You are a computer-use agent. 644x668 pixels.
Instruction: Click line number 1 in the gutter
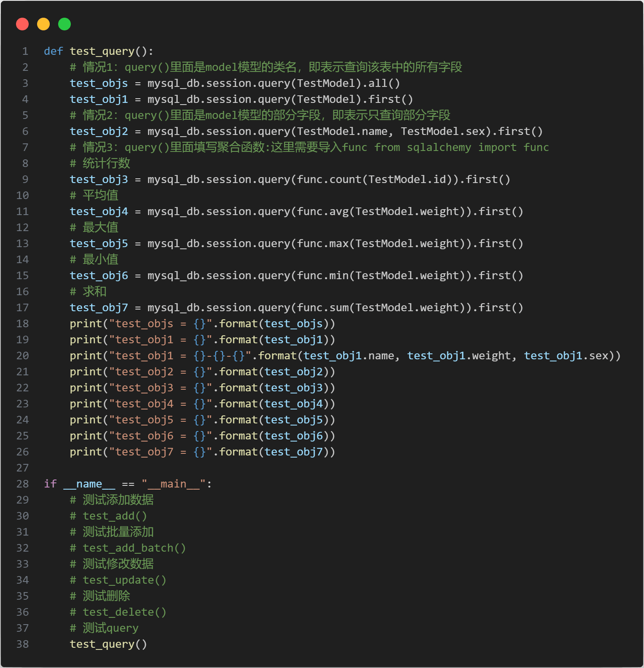point(25,51)
